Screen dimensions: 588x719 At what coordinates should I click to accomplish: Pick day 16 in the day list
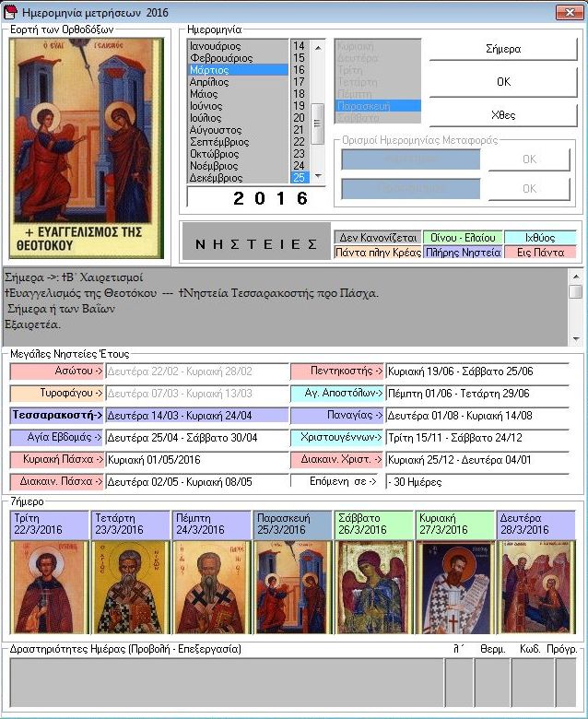(300, 70)
